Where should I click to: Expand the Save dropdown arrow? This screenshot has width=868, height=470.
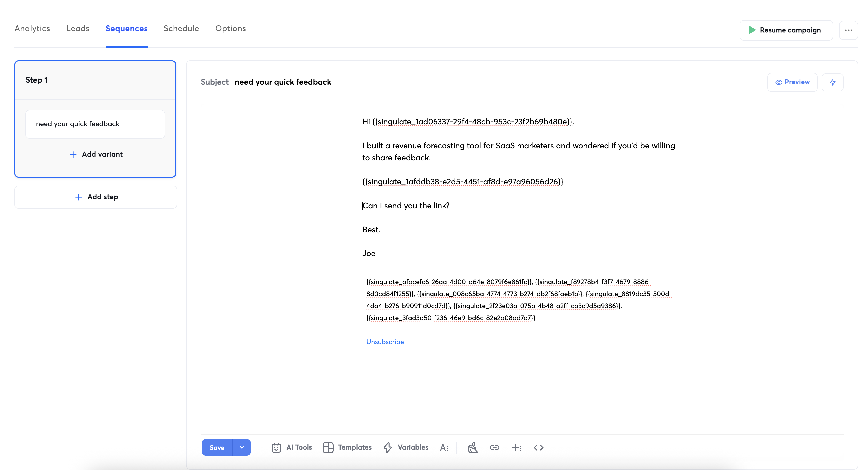point(242,447)
